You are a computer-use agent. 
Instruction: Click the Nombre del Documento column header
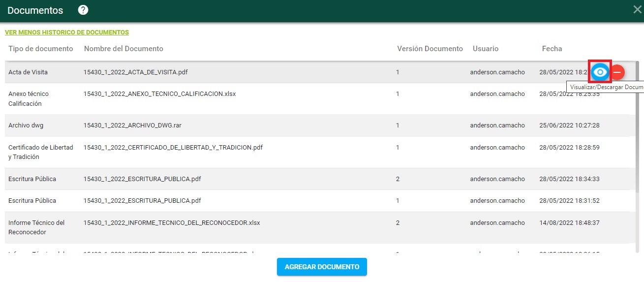pyautogui.click(x=123, y=49)
